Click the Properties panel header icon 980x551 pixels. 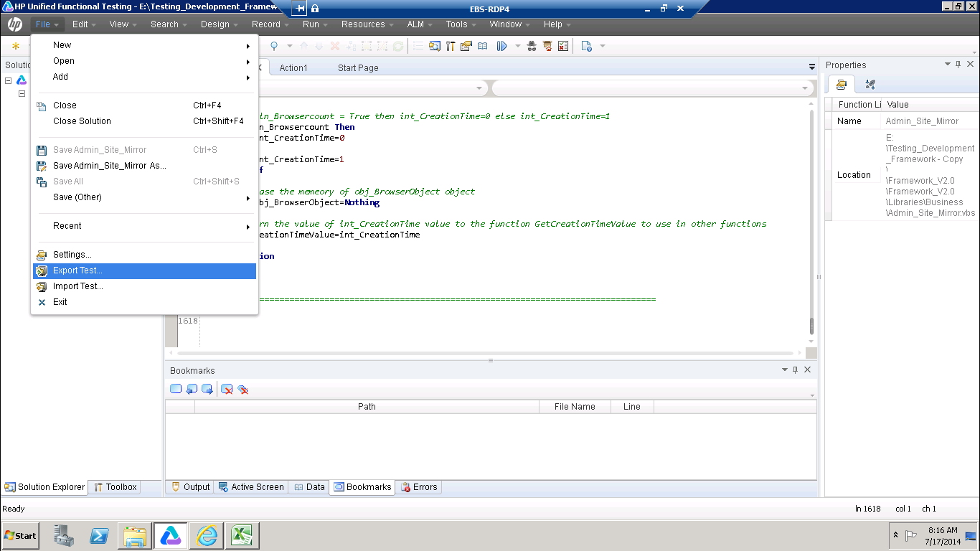(840, 85)
